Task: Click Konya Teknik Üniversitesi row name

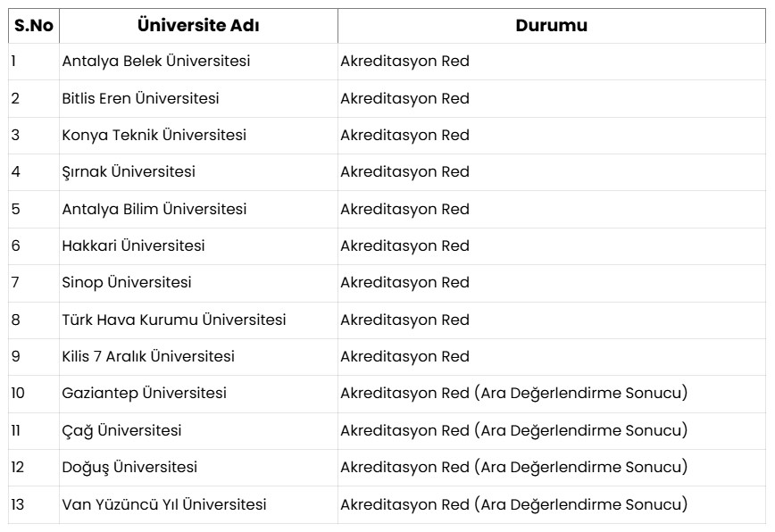Action: pyautogui.click(x=154, y=135)
